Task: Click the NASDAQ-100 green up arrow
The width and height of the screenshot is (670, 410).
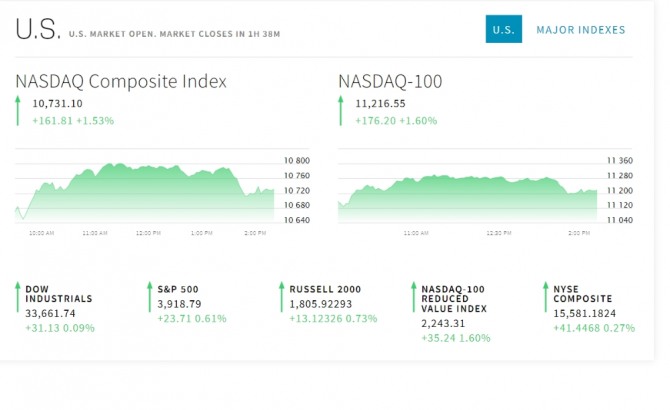Action: pos(341,110)
